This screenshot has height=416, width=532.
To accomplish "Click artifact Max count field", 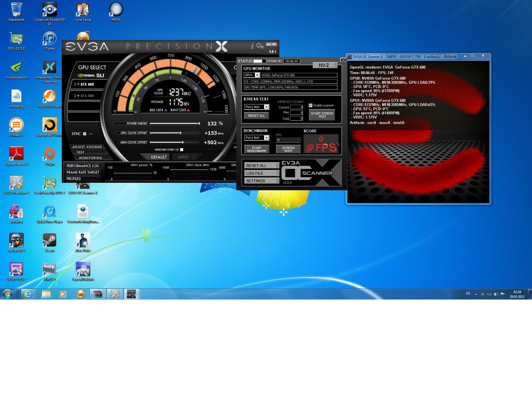I will pos(296,113).
